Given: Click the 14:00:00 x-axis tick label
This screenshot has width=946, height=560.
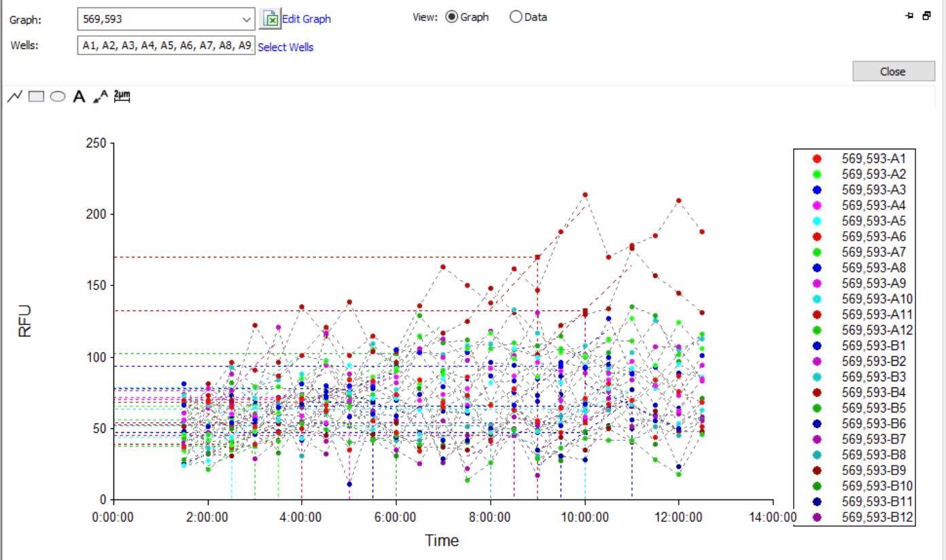Looking at the screenshot, I should pos(773,517).
